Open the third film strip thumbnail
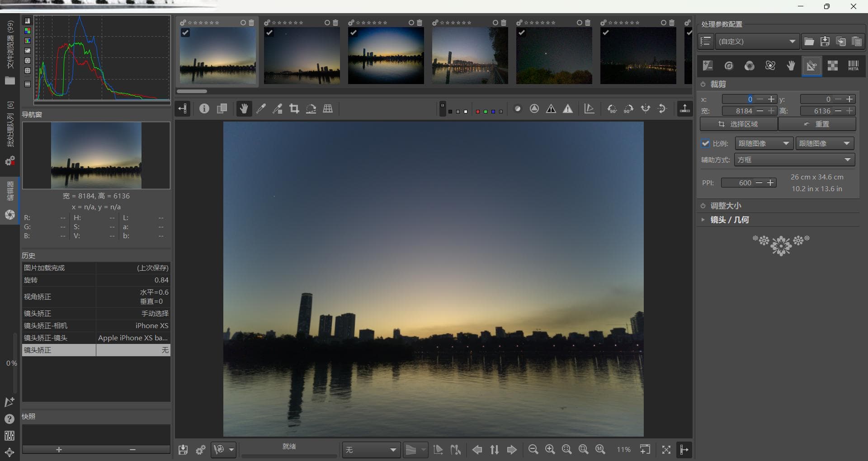868x461 pixels. click(x=386, y=56)
